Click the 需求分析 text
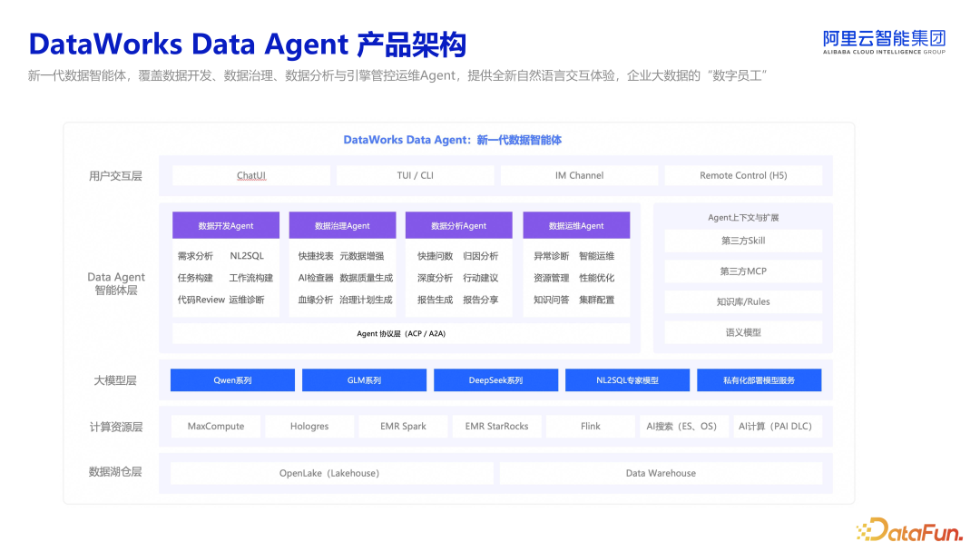 tap(195, 256)
